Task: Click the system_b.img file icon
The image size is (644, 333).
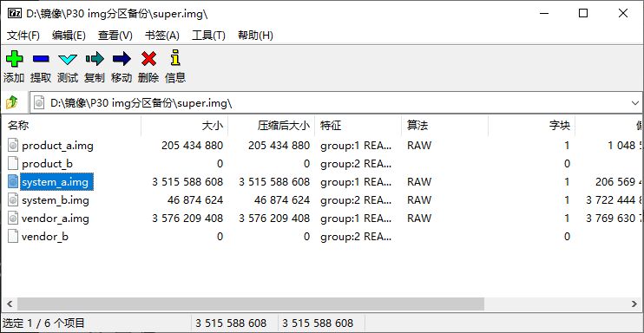Action: coord(13,200)
